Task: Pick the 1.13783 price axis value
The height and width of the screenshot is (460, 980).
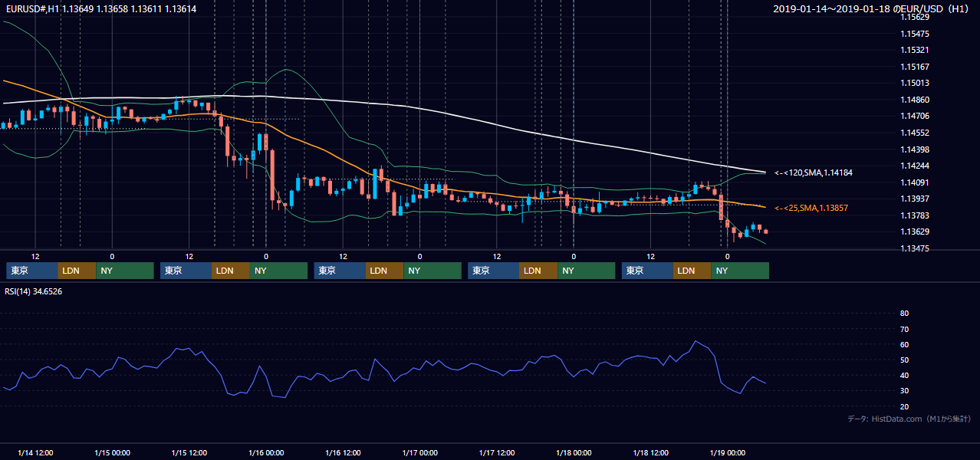Action: [916, 215]
